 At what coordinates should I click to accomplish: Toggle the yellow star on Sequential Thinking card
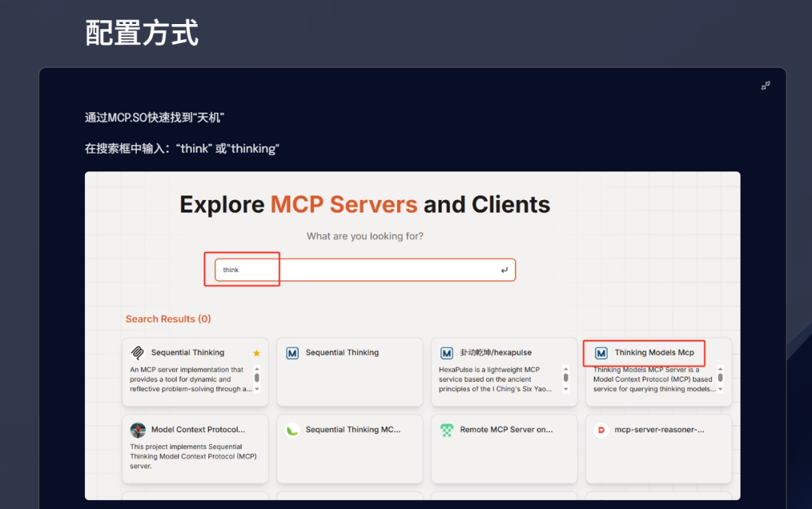[256, 352]
